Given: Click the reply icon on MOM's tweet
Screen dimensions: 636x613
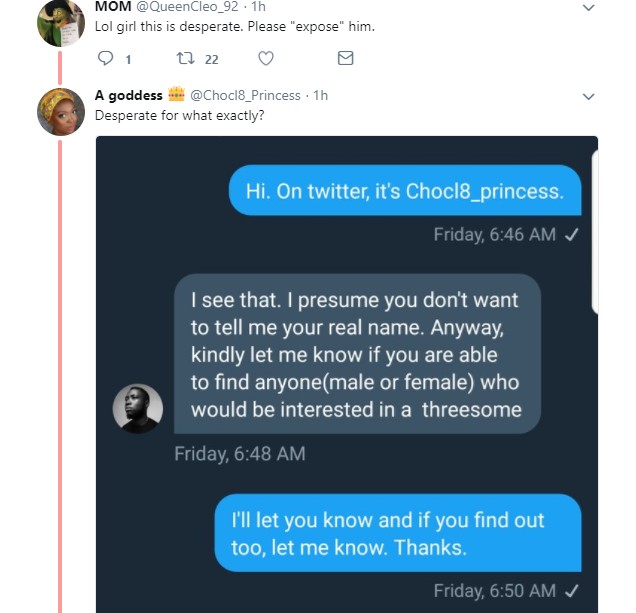Looking at the screenshot, I should coord(107,58).
